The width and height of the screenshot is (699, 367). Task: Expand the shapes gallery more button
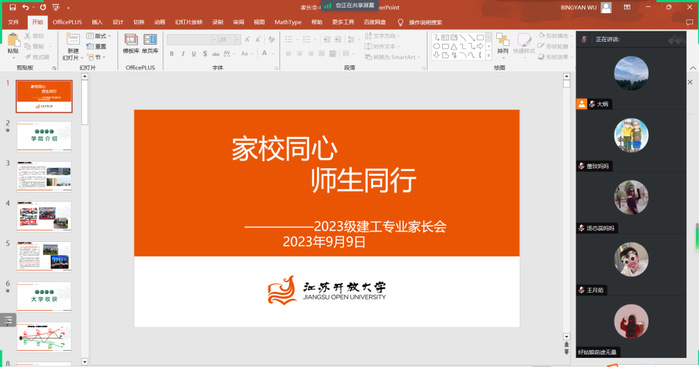coord(489,56)
